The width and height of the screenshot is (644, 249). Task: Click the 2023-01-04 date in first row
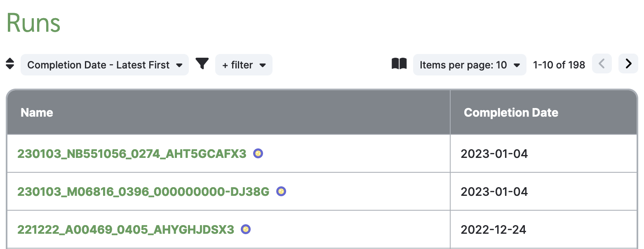click(494, 154)
